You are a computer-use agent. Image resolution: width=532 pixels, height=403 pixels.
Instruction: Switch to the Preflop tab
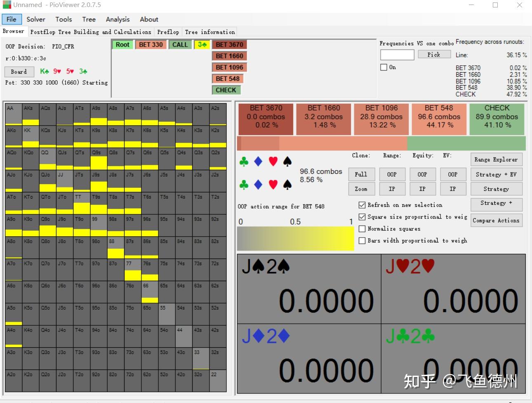point(168,32)
